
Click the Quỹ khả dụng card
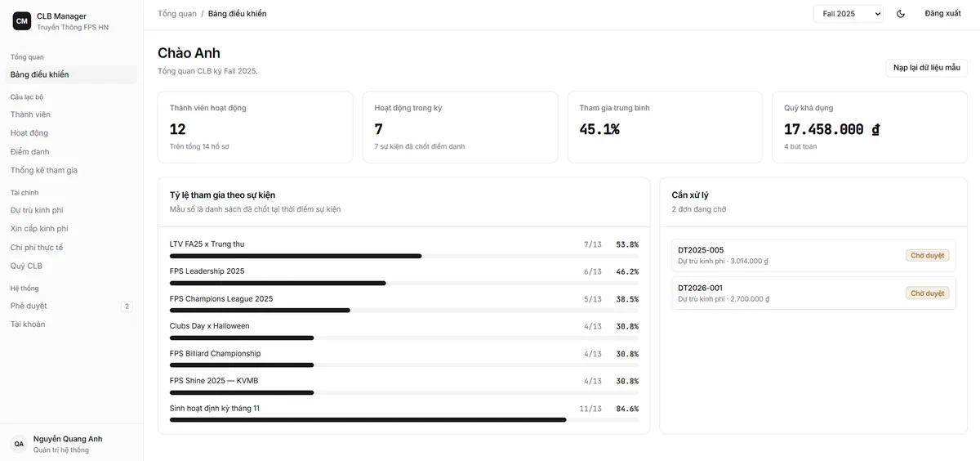tap(870, 127)
